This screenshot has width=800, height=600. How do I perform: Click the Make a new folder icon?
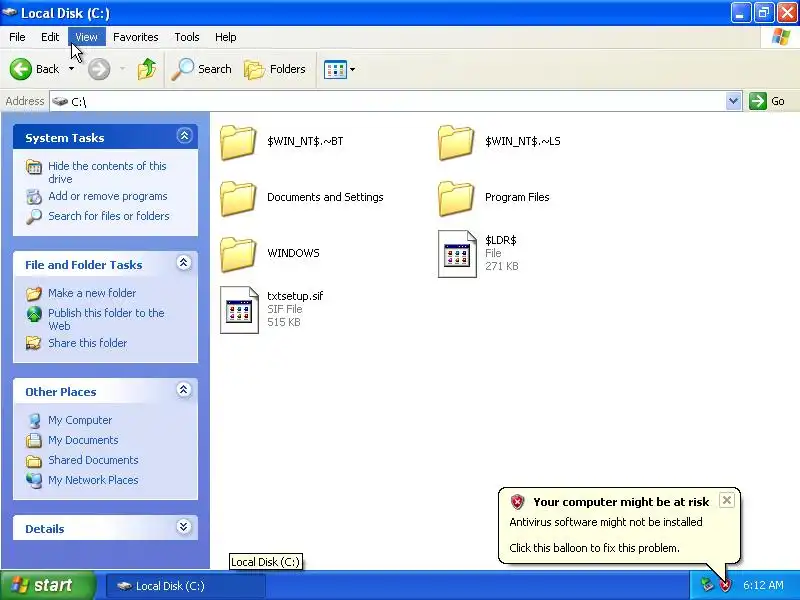pos(34,293)
